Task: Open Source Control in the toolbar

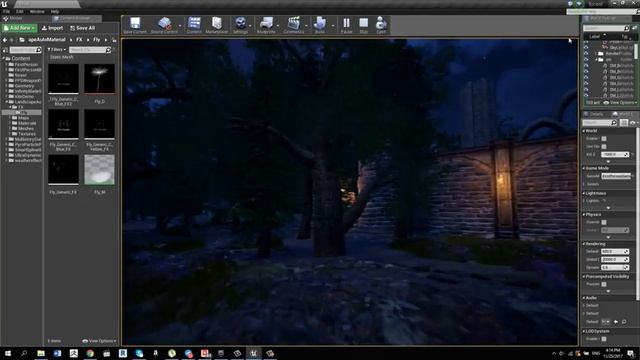Action: pos(164,25)
